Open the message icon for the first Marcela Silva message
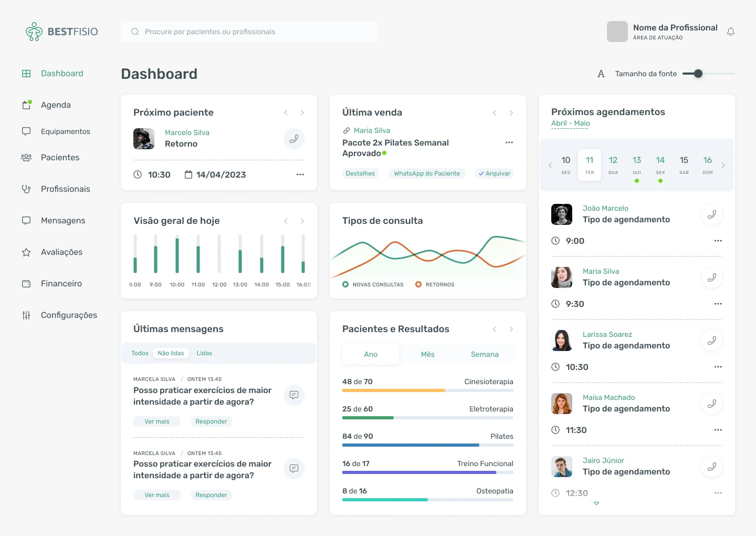 294,395
